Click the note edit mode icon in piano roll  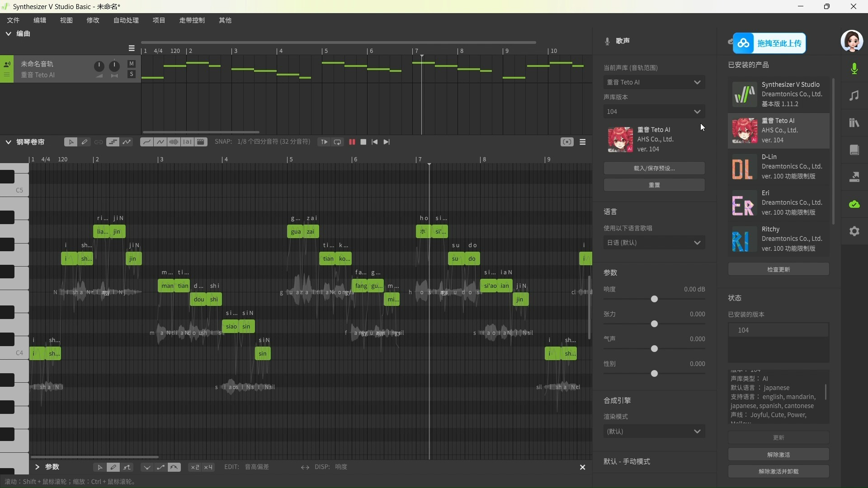point(113,142)
